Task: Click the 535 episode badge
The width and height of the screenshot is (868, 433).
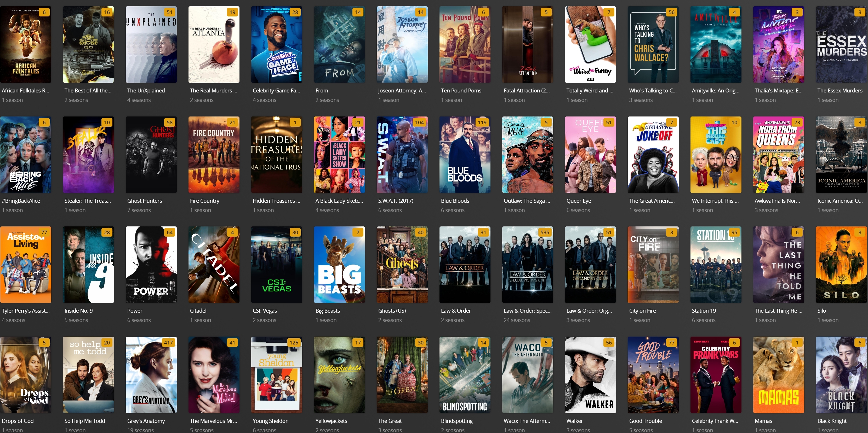Action: pyautogui.click(x=545, y=232)
